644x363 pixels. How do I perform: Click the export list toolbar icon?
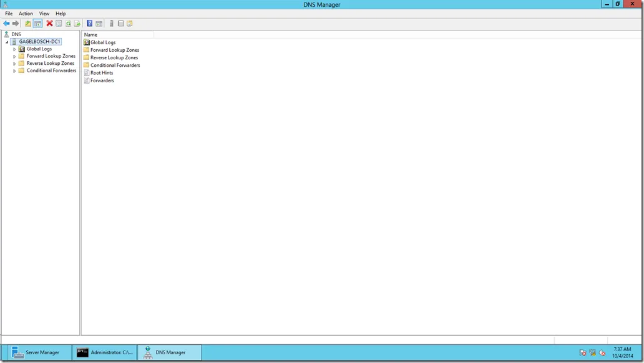pyautogui.click(x=77, y=24)
